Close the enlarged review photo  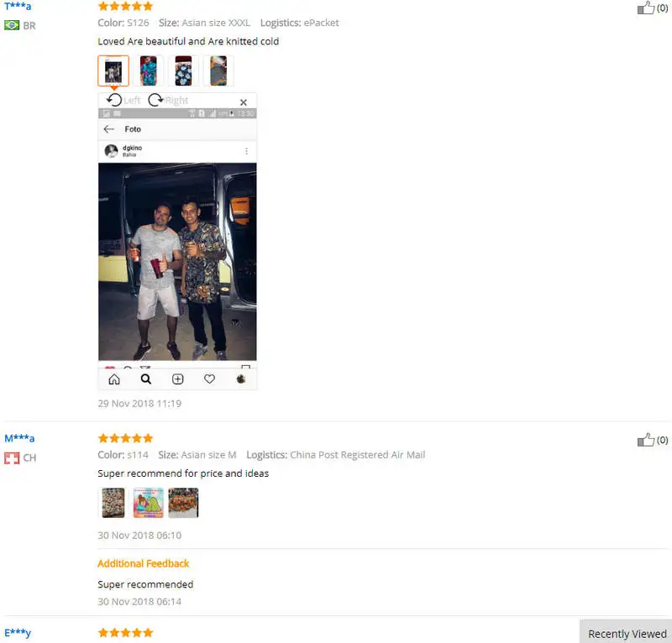tap(244, 102)
